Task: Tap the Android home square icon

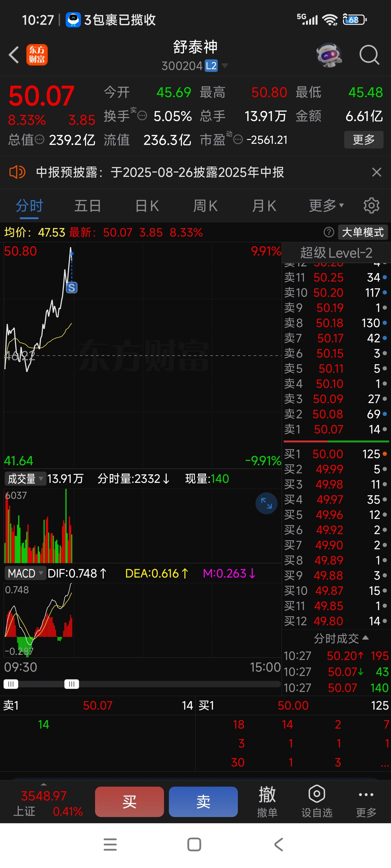Action: tap(194, 844)
